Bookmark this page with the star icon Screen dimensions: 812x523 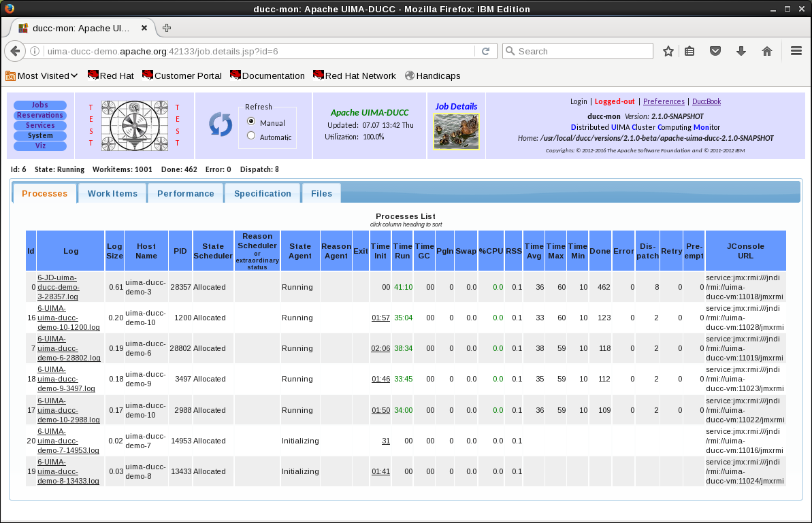(x=668, y=51)
